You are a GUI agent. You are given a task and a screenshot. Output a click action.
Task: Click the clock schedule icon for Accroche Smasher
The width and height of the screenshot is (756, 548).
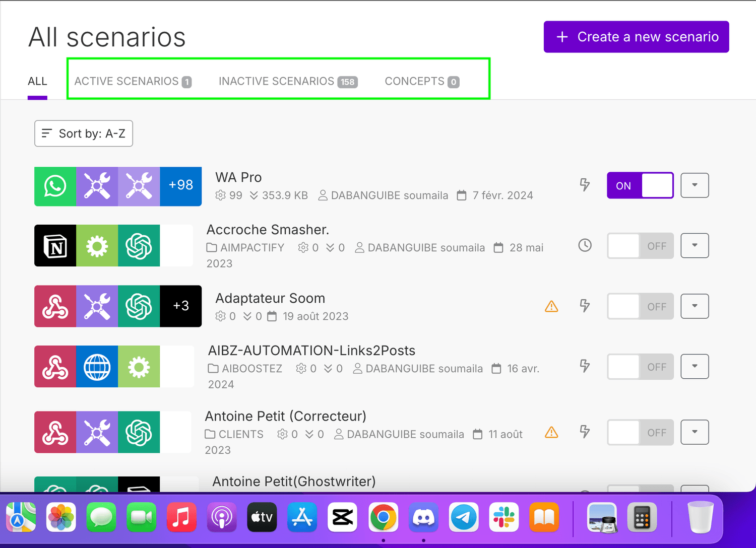point(585,245)
